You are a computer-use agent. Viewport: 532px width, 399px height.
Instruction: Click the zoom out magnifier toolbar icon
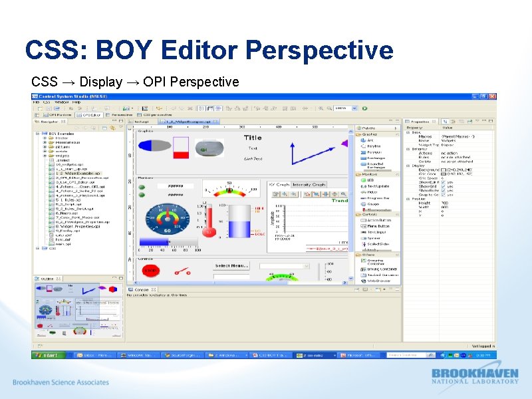[329, 108]
